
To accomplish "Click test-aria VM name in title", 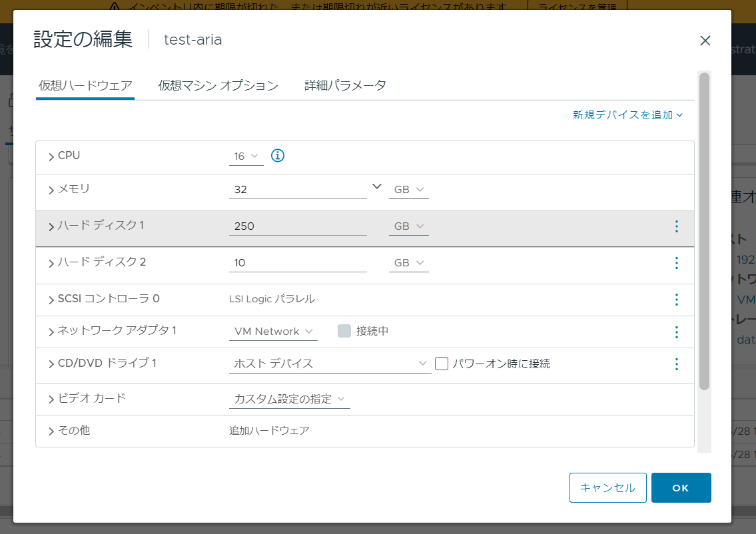I will point(193,39).
